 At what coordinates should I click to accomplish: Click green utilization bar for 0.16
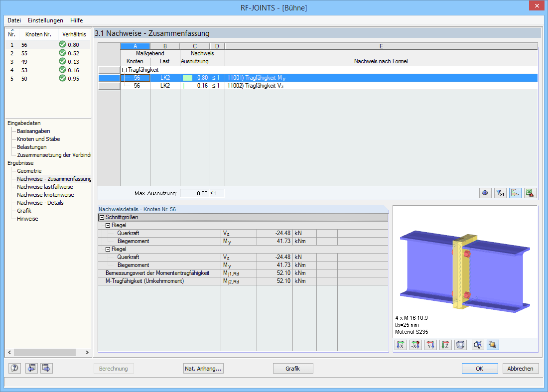(183, 86)
